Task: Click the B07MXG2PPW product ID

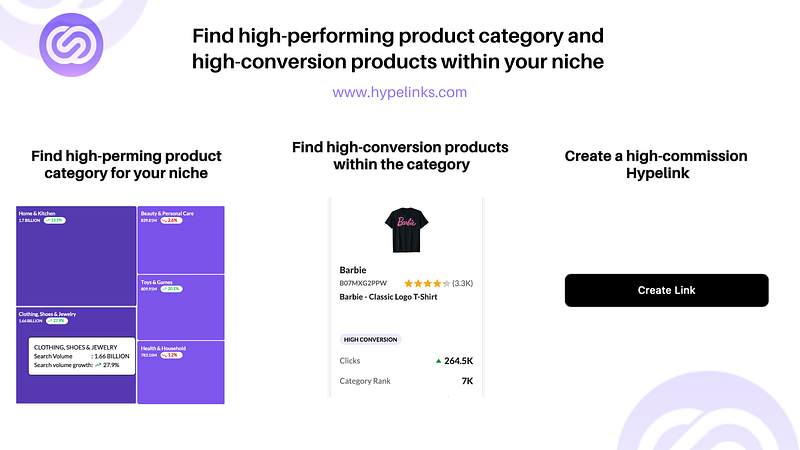Action: pos(363,284)
